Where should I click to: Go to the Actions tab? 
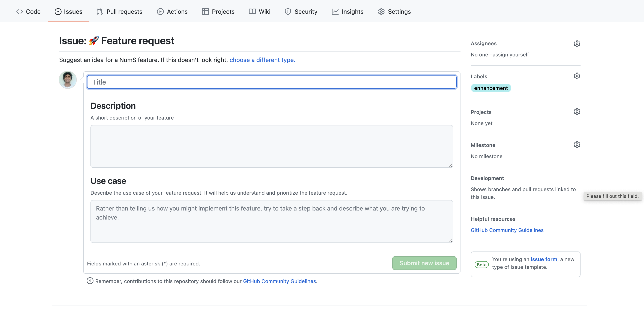172,12
